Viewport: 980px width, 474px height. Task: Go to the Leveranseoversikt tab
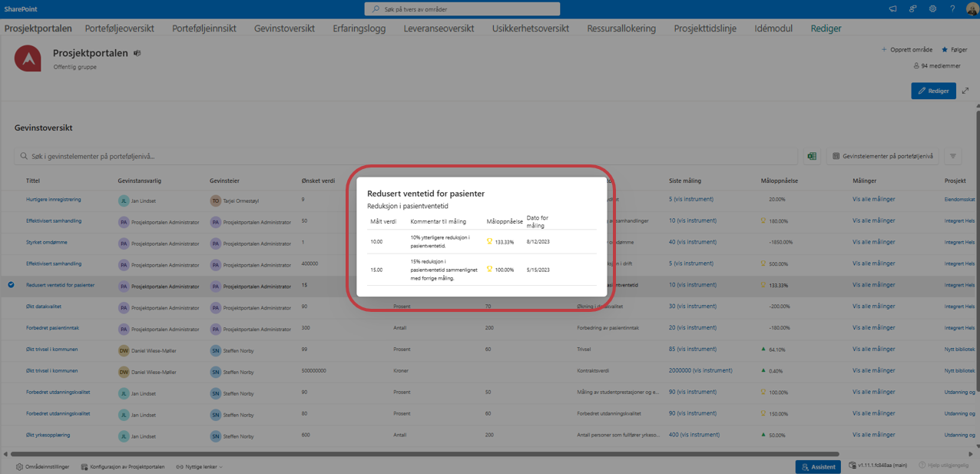click(439, 28)
